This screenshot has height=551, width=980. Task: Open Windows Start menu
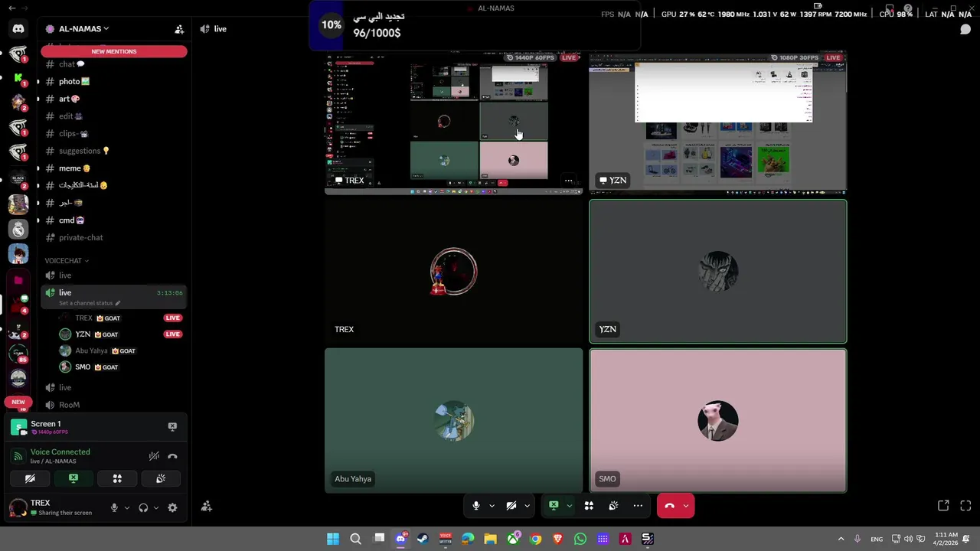[333, 539]
